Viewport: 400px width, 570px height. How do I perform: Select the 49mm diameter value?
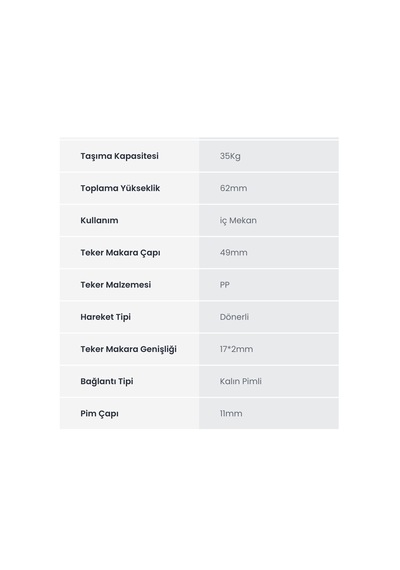[233, 253]
